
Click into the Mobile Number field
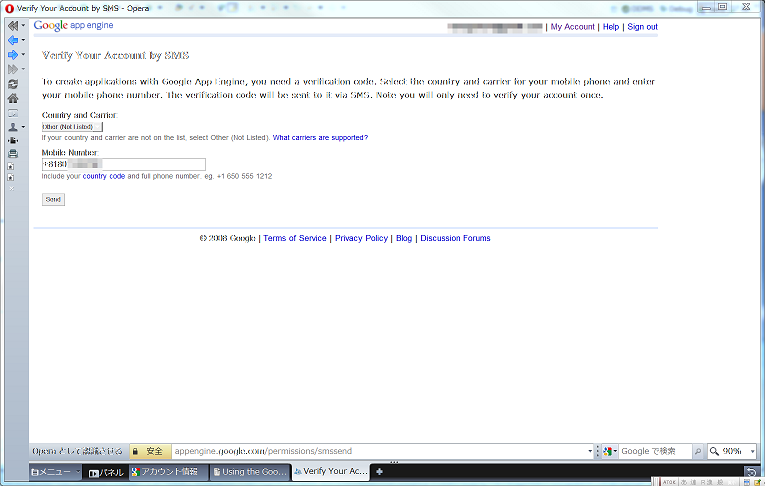click(x=123, y=164)
